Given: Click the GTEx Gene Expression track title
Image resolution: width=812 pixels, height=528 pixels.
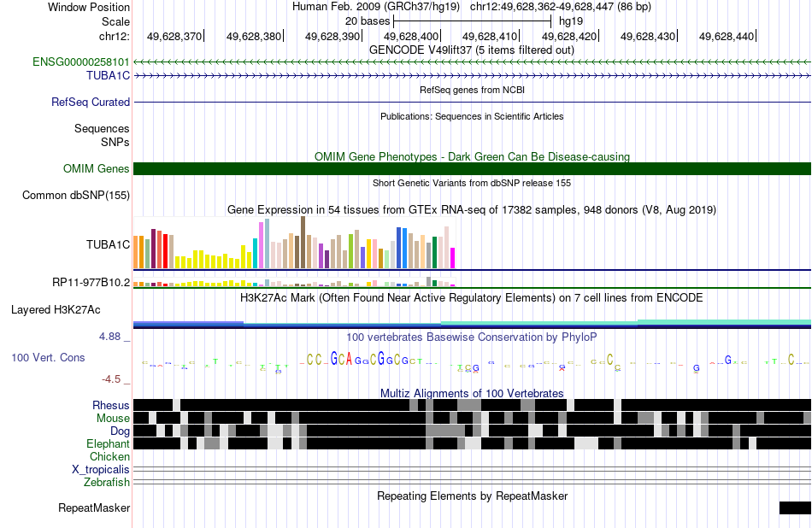Looking at the screenshot, I should click(472, 209).
